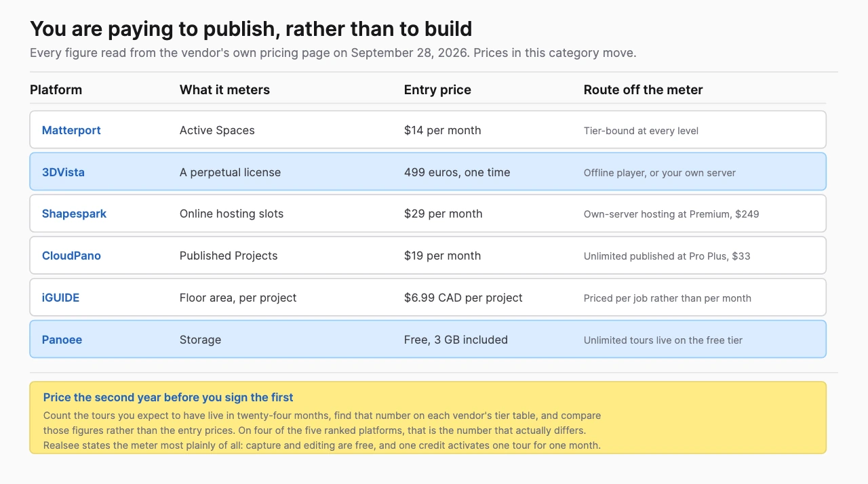This screenshot has width=868, height=484.
Task: Click the subtitle dated September 28, 2026
Action: click(333, 53)
